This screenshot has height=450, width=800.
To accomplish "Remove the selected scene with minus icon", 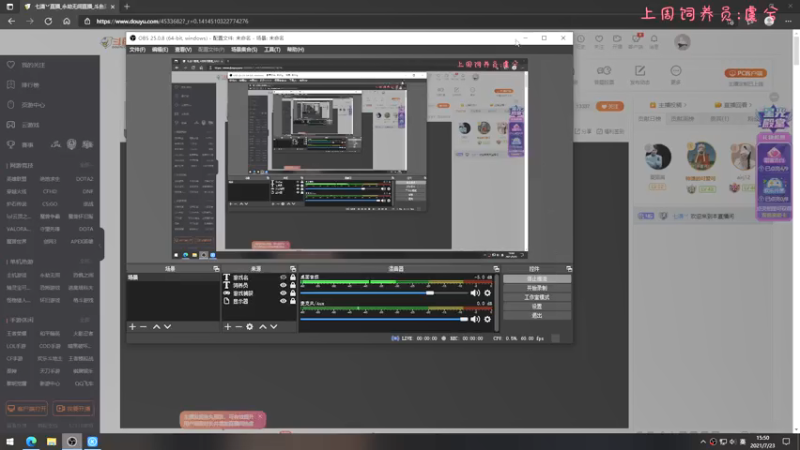I will [x=143, y=327].
